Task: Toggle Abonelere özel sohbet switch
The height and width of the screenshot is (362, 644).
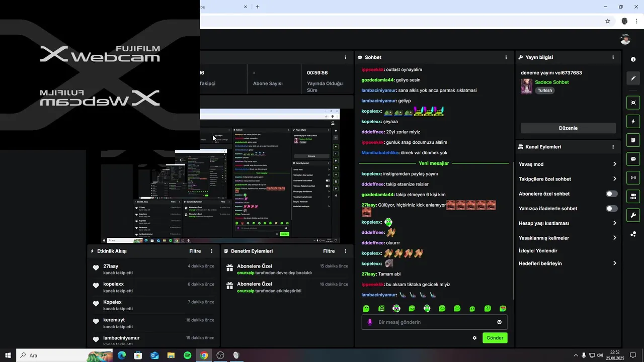Action: point(612,194)
